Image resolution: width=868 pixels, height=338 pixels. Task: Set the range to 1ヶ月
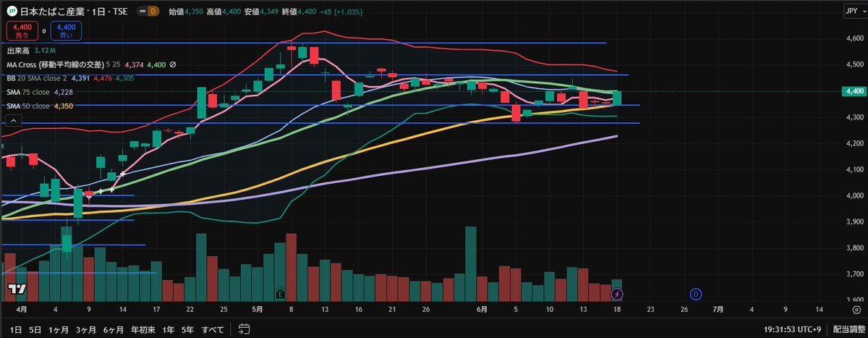(x=59, y=329)
